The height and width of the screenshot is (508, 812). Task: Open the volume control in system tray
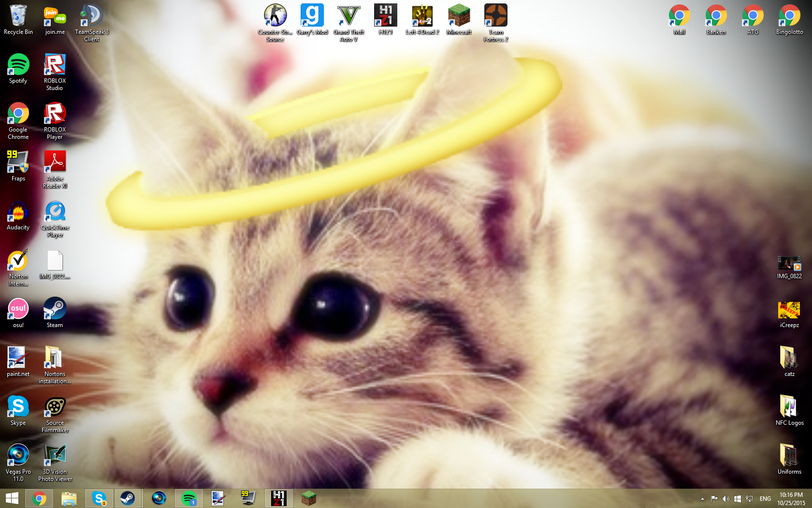point(725,499)
